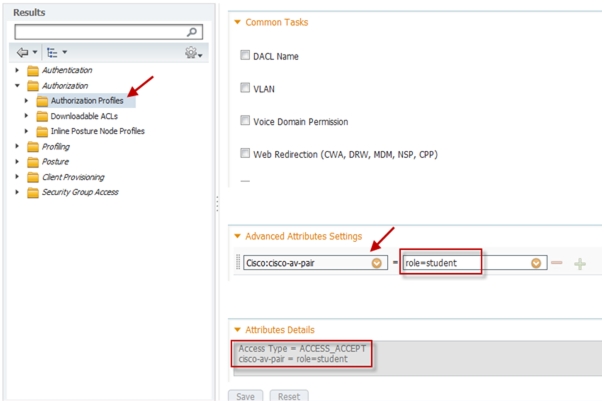
Task: Select the Profiling tree item
Action: pyautogui.click(x=56, y=146)
